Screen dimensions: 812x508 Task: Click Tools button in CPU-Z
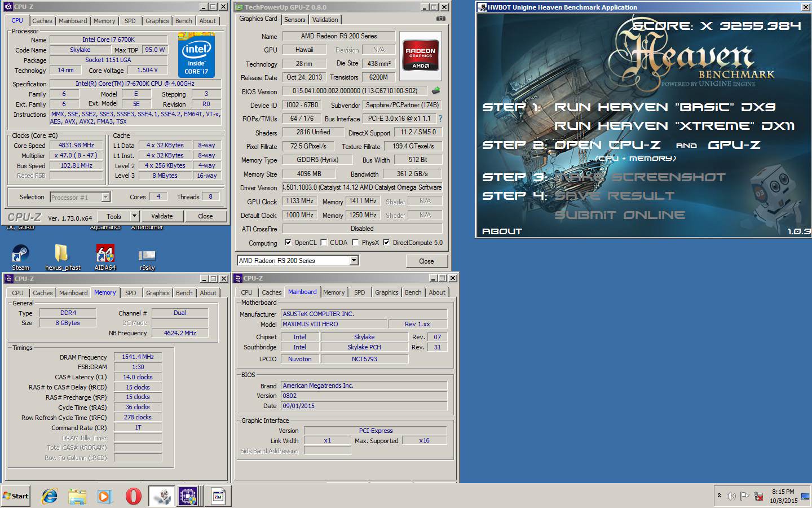coord(114,216)
